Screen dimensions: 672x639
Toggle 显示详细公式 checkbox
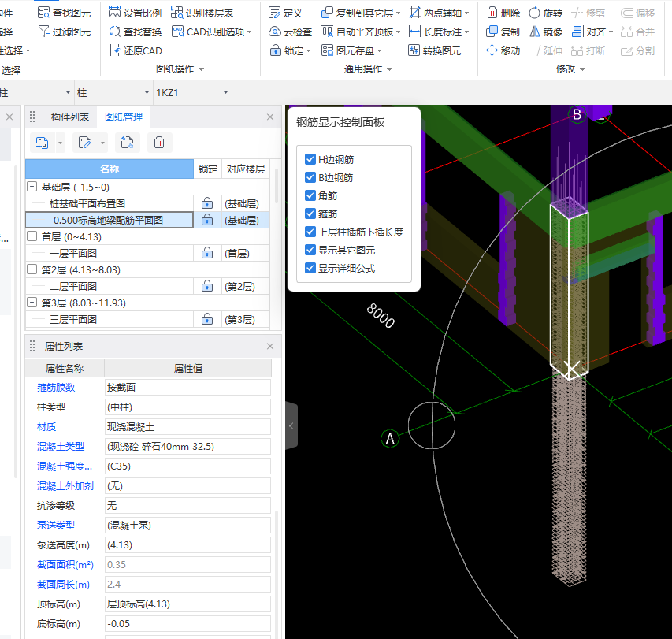(310, 269)
